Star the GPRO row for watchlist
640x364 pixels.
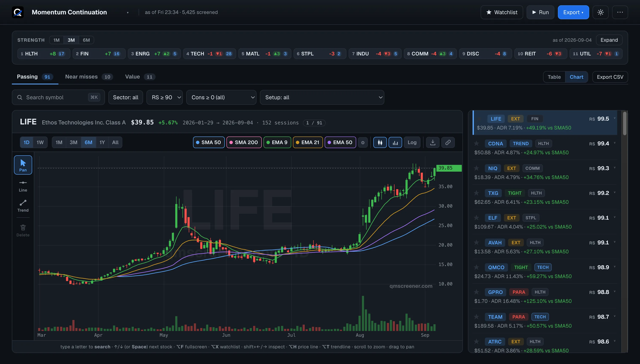tap(476, 292)
